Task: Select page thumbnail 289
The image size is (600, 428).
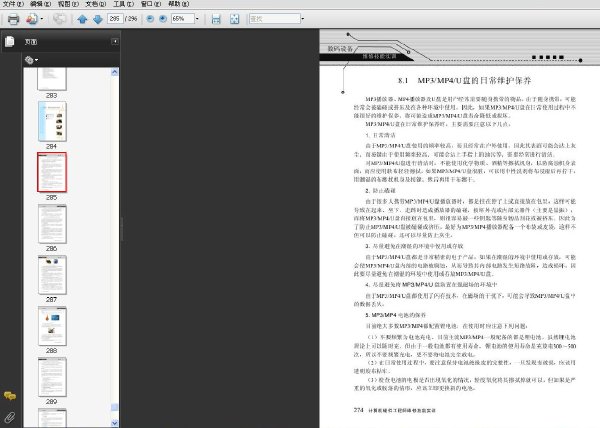Action: pos(52,377)
